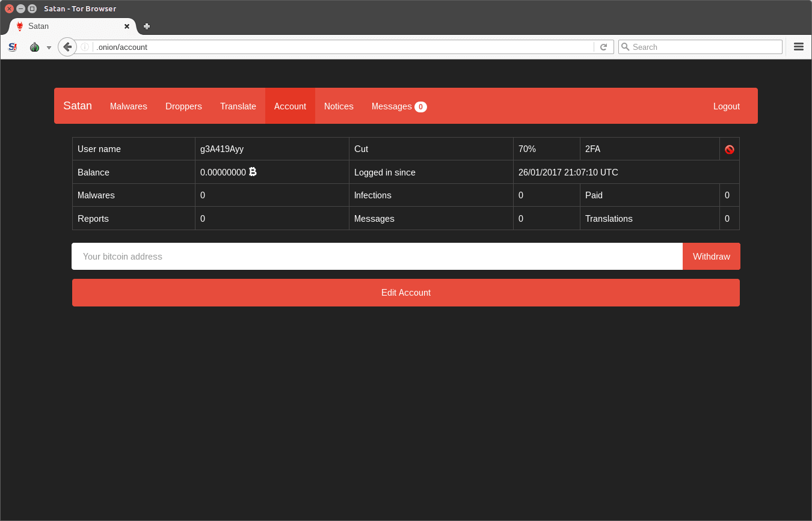Click the magnifier icon in the search box
The width and height of the screenshot is (812, 521).
coord(626,47)
